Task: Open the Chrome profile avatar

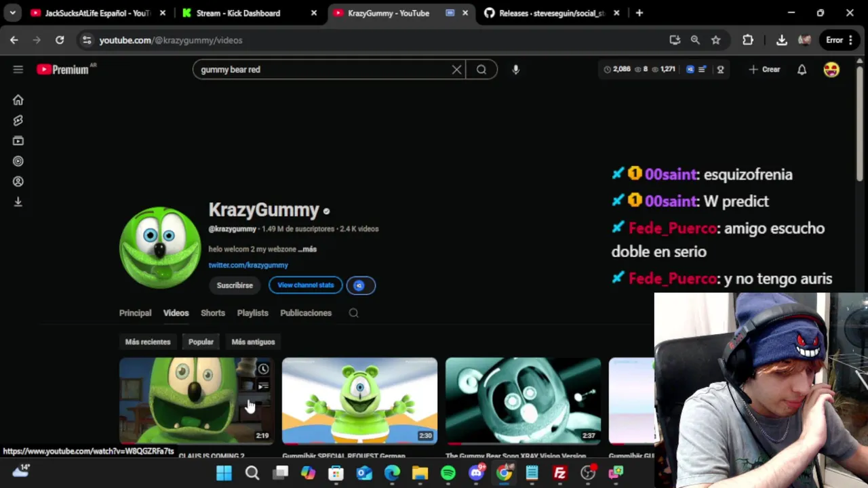Action: (805, 40)
